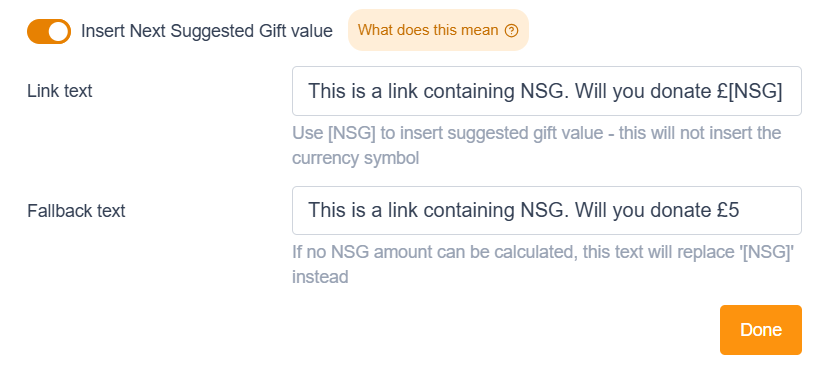The width and height of the screenshot is (836, 378).
Task: Click the word "This" in Fallback text field
Action: tap(326, 211)
